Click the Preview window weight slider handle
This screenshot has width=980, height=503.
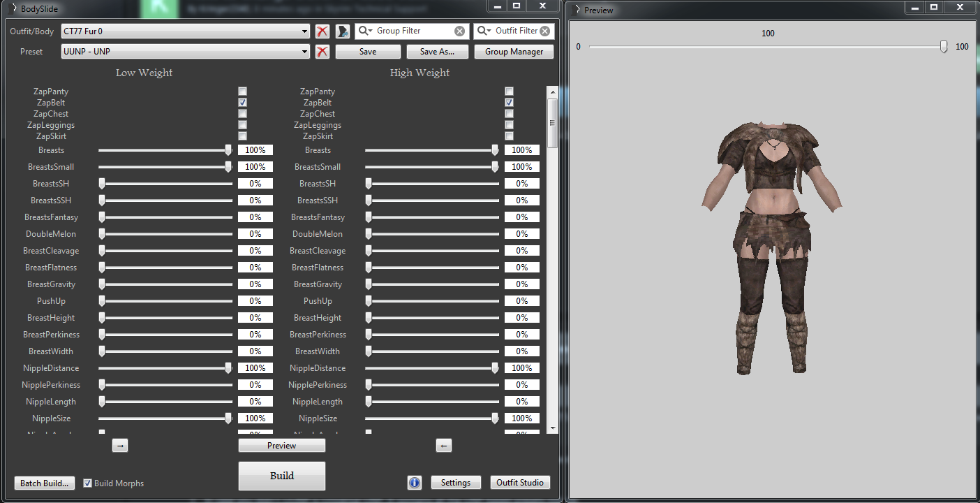[x=944, y=47]
